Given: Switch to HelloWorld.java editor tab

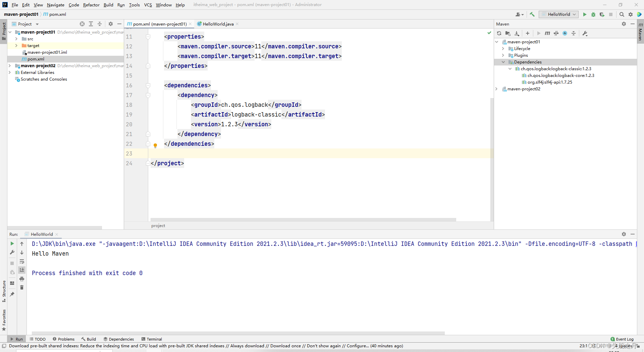Looking at the screenshot, I should point(218,24).
